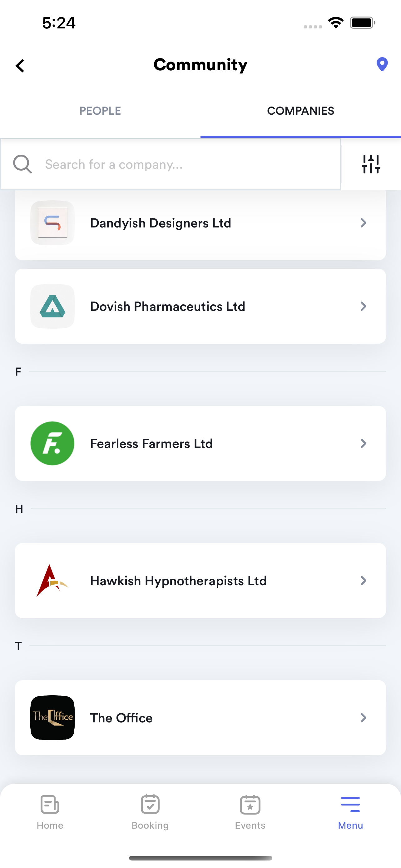
Task: Switch to the PEOPLE tab
Action: pyautogui.click(x=100, y=111)
